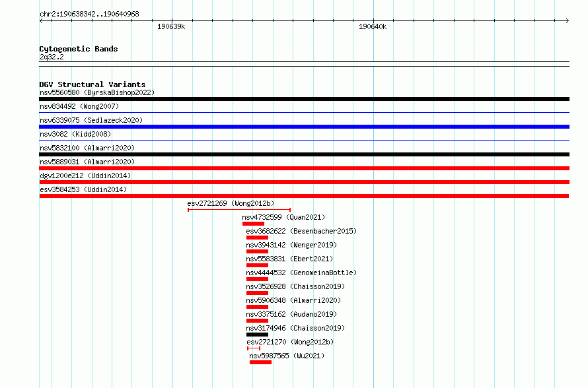Click the chr2:190638342..190640968 coordinate text
Image resolution: width=588 pixels, height=388 pixels.
coord(89,15)
